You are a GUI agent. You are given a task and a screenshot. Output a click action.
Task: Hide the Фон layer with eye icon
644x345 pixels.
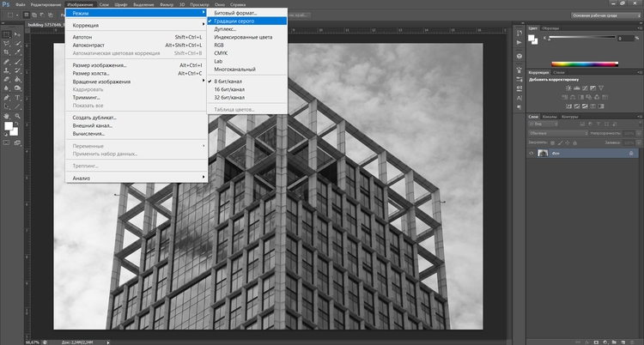tap(532, 154)
